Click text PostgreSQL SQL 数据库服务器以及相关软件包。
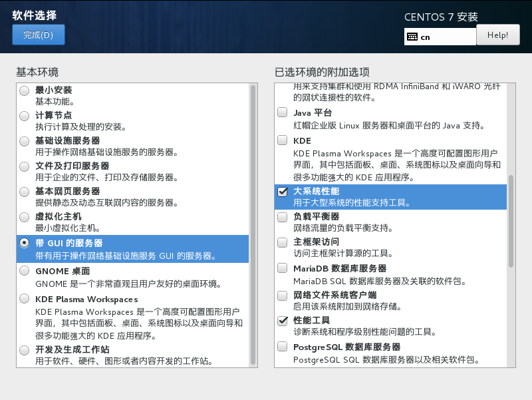 tap(386, 359)
